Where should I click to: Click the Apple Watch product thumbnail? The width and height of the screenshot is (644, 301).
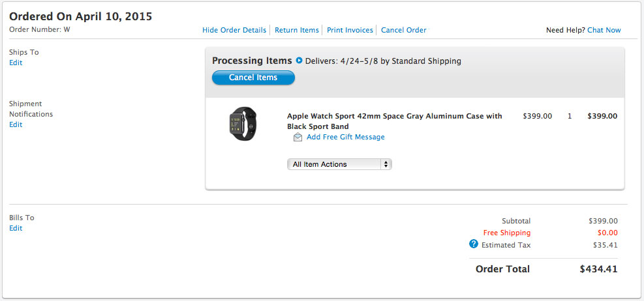(243, 122)
